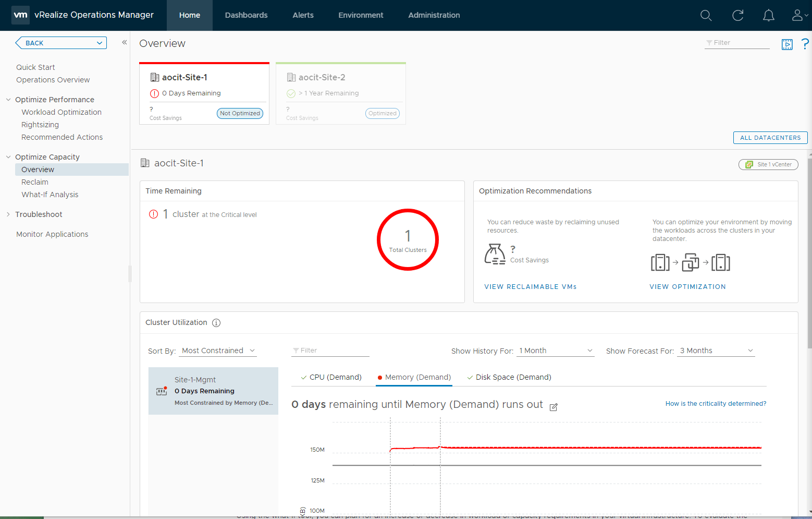Open the user account icon menu
This screenshot has width=812, height=519.
point(799,16)
